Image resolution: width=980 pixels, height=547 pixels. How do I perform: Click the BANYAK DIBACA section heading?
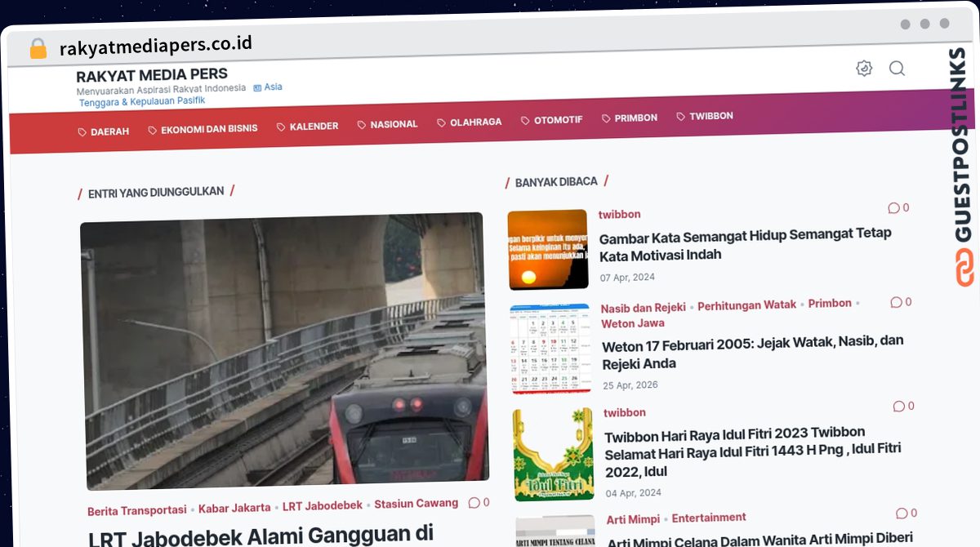pos(556,182)
